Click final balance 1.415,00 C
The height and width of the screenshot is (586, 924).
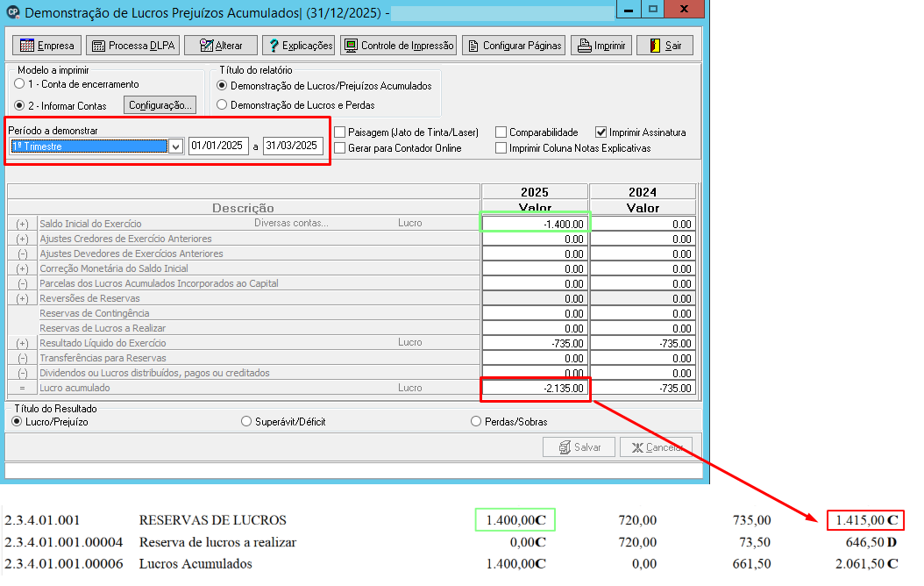click(866, 520)
